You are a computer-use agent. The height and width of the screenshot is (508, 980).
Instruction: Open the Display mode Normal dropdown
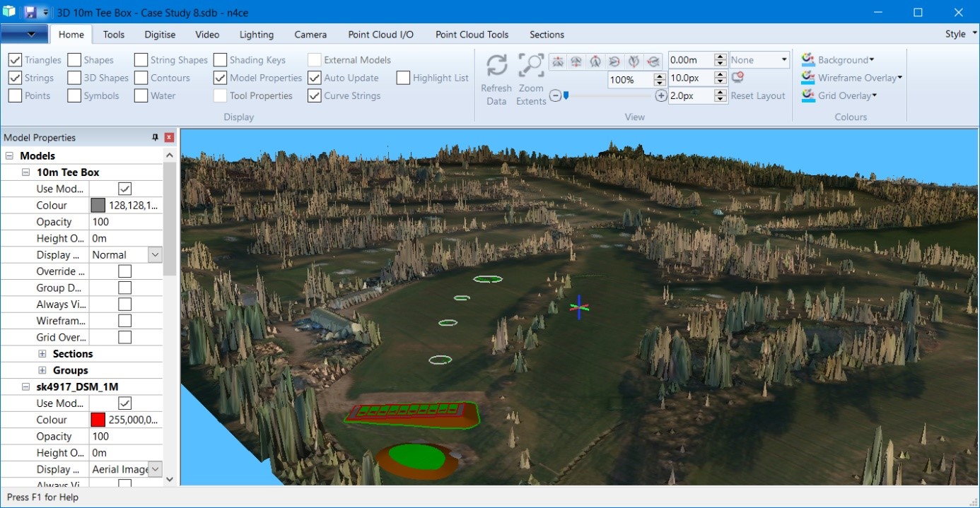[x=155, y=254]
